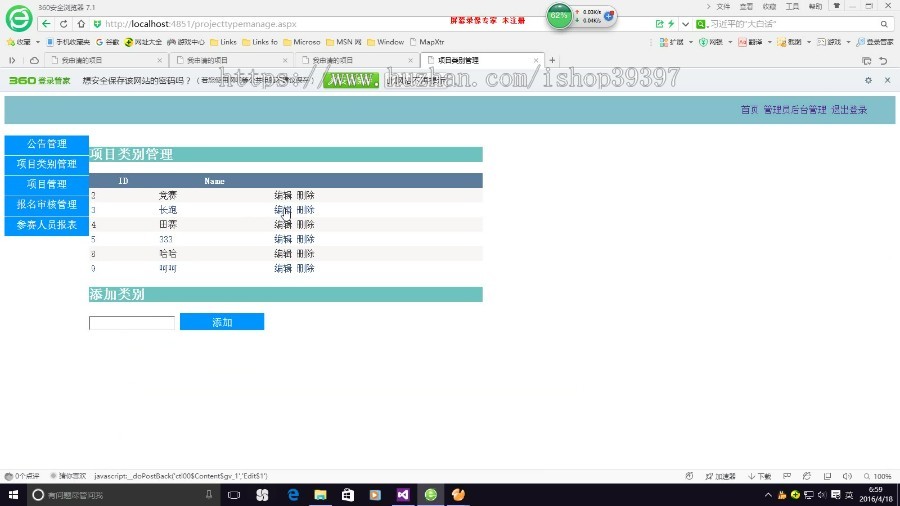Expand the 截图 screenshot dropdown arrow

pos(809,42)
